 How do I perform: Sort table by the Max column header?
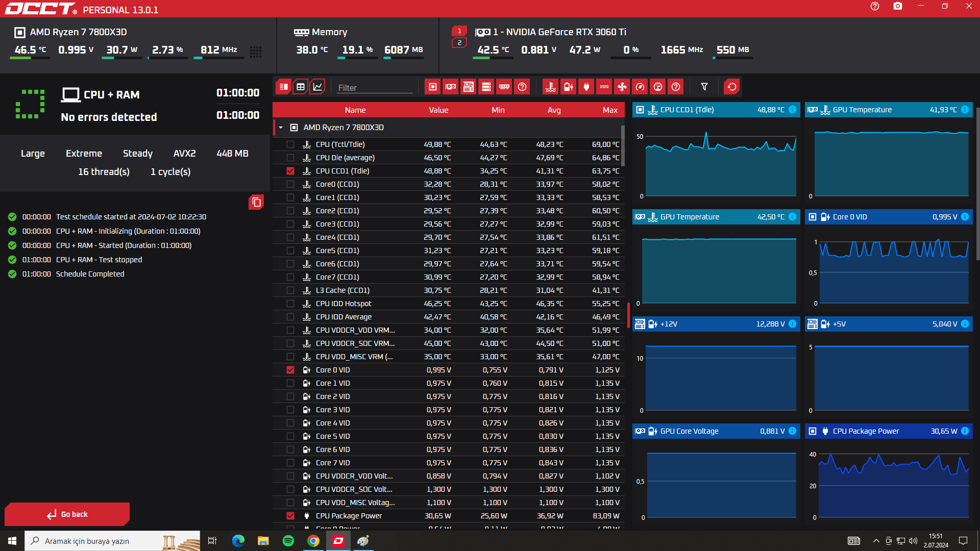tap(609, 110)
